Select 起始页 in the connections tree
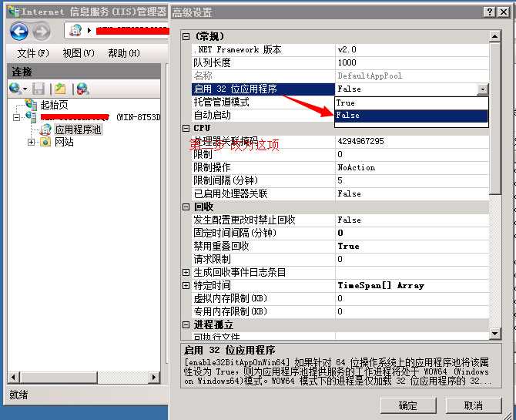The image size is (516, 420). pos(55,105)
